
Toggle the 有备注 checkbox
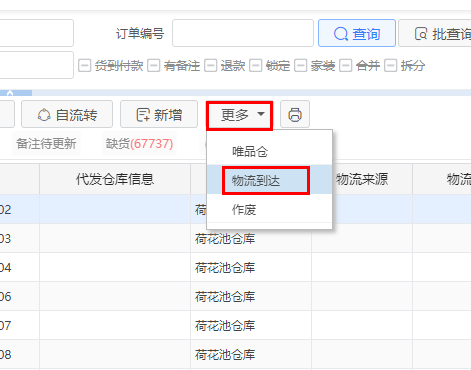point(153,66)
